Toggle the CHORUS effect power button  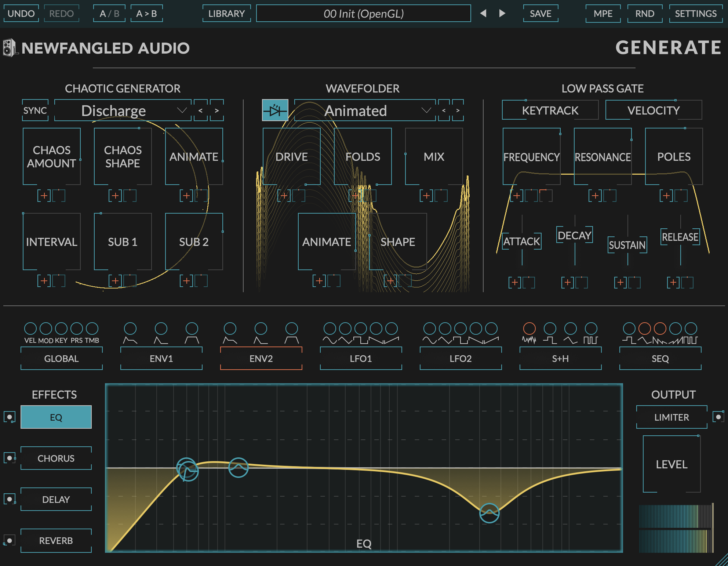[10, 458]
